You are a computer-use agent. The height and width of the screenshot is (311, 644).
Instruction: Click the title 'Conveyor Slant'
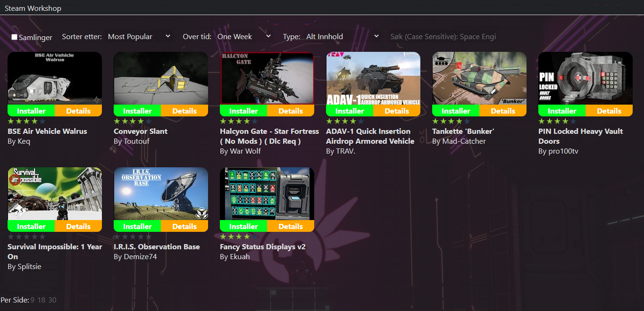(141, 131)
